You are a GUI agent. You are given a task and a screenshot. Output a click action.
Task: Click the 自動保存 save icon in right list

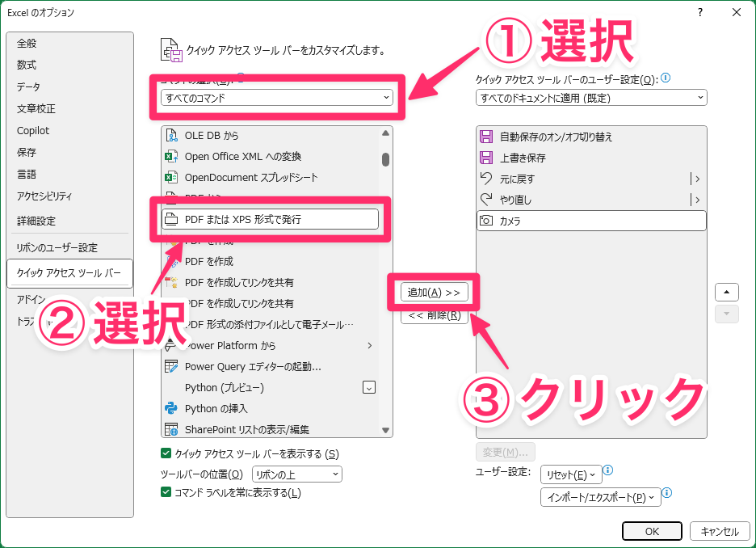486,137
